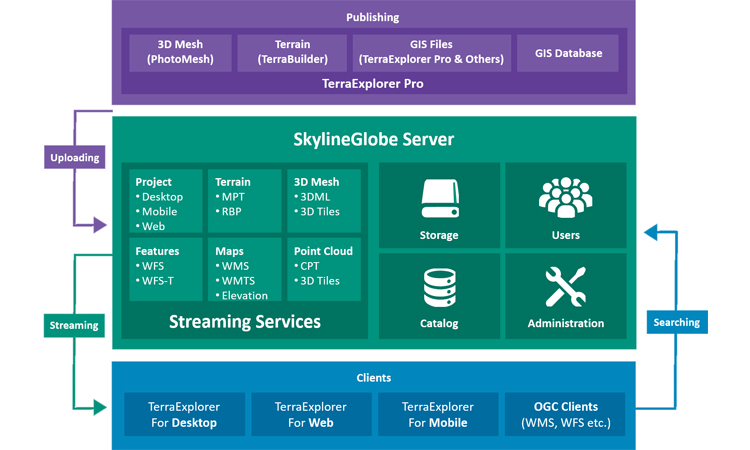
Task: Click TerraExplorer For Desktop client box
Action: click(184, 415)
